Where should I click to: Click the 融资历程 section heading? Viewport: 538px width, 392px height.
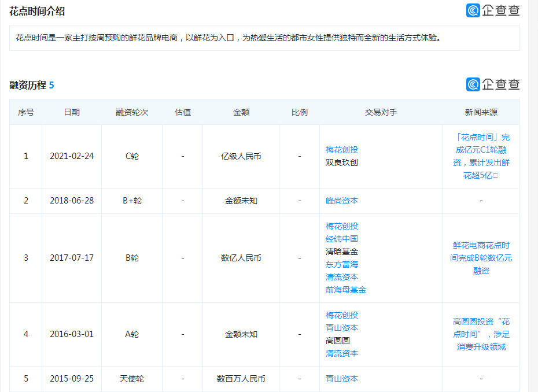coord(28,85)
